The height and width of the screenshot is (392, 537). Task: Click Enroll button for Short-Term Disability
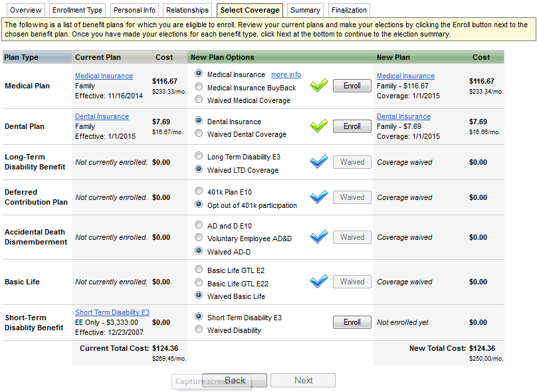(x=352, y=322)
